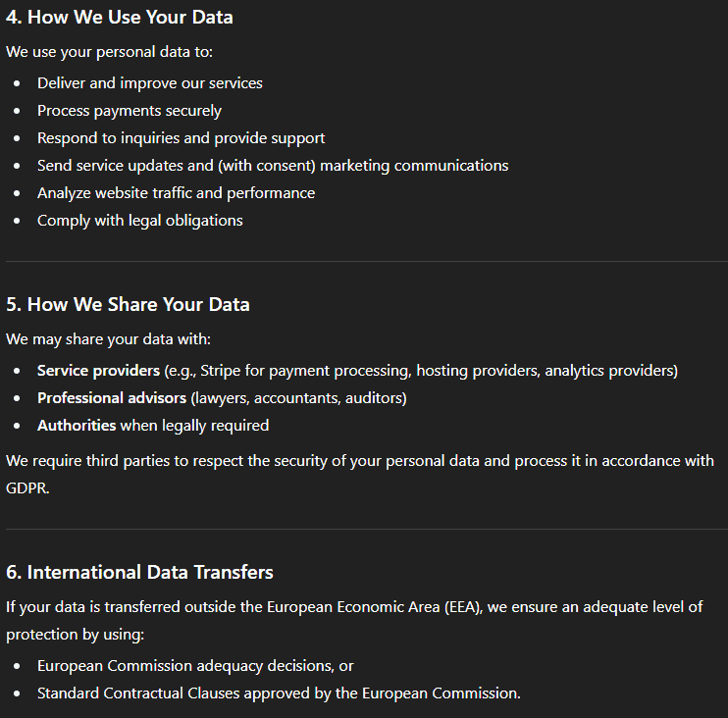The height and width of the screenshot is (718, 728).
Task: Click 'Deliver and improve our services' bullet
Action: pos(149,83)
